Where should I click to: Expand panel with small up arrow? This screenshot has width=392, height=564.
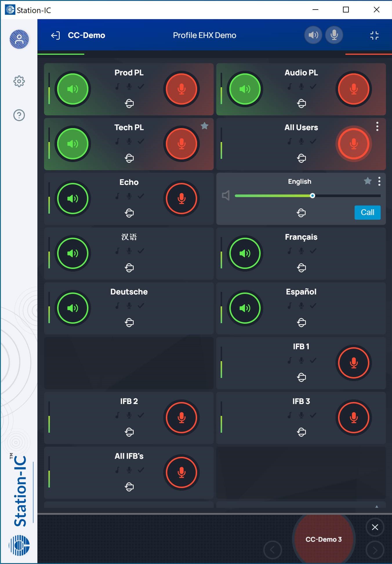377,507
